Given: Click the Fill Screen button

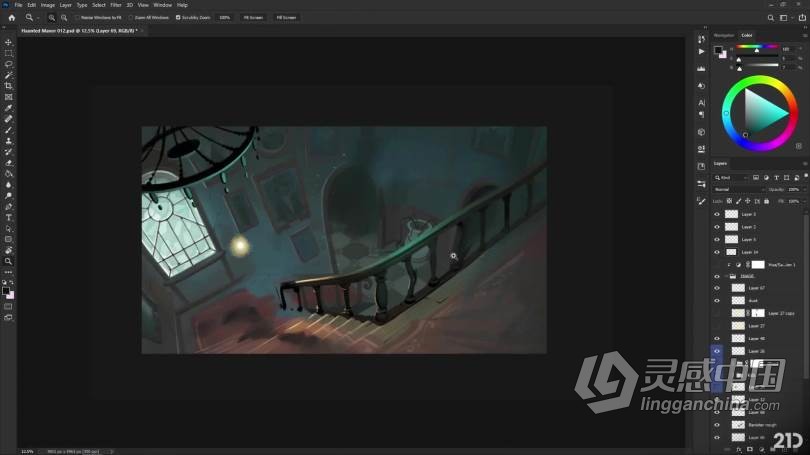Looking at the screenshot, I should (x=286, y=18).
